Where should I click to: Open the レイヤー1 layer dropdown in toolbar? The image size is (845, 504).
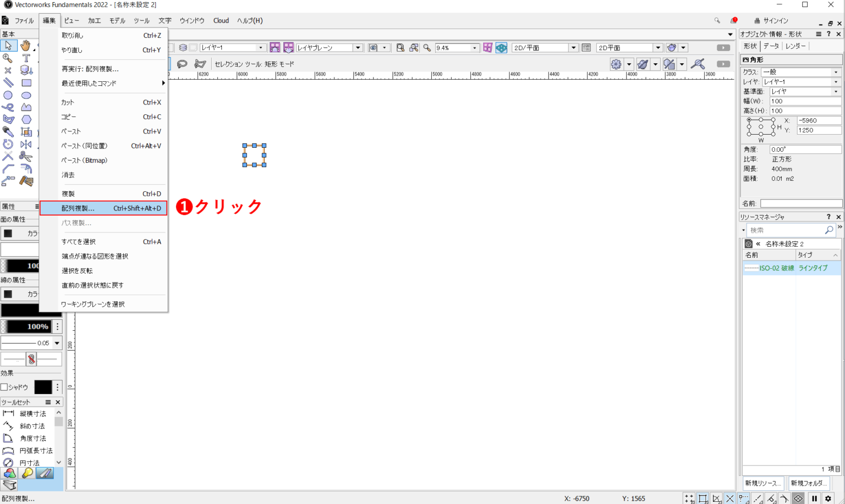(261, 48)
